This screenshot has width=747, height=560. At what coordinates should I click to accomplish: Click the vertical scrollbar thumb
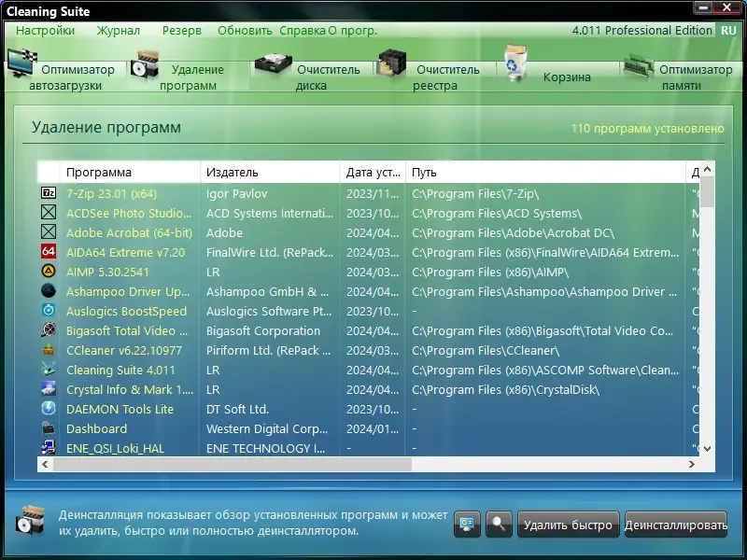tap(707, 192)
